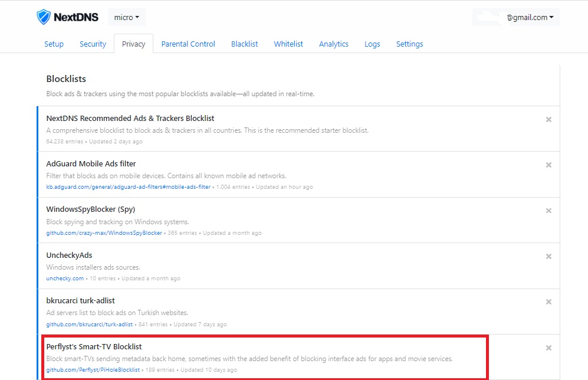The height and width of the screenshot is (380, 588).
Task: Select the Privacy tab
Action: (x=133, y=44)
